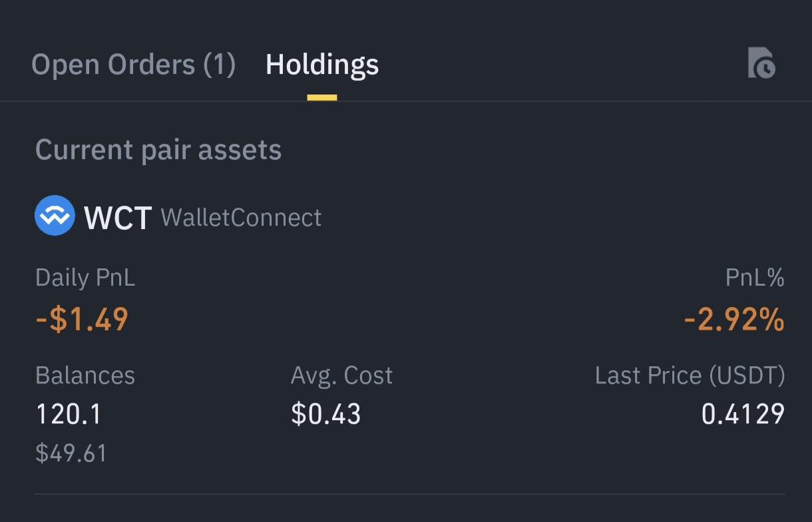Viewport: 812px width, 522px height.
Task: Tap the Avg. Cost label
Action: coord(341,376)
